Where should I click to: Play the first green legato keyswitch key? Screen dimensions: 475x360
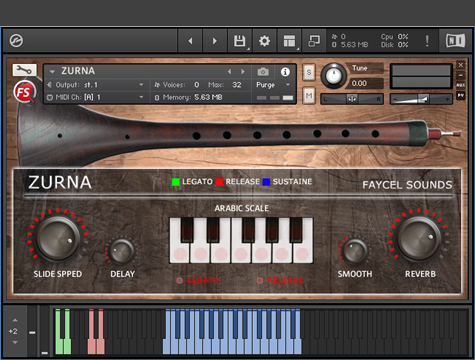coord(59,347)
